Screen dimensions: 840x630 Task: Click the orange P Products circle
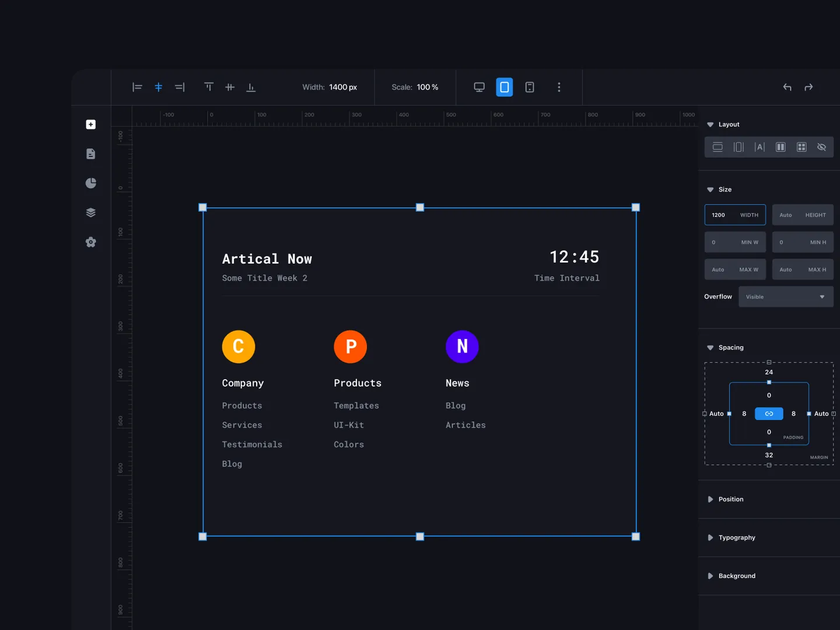(x=351, y=346)
